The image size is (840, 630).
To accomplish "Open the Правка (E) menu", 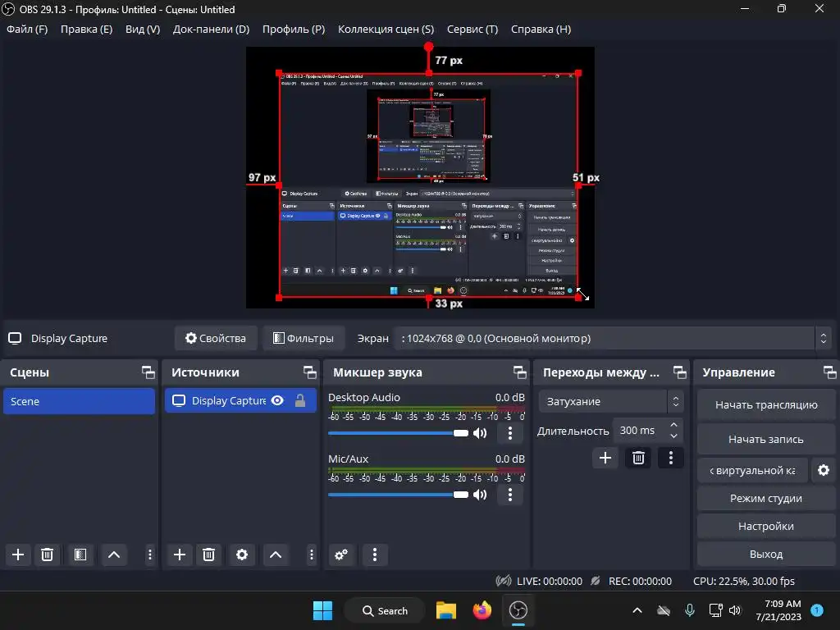I will point(86,29).
